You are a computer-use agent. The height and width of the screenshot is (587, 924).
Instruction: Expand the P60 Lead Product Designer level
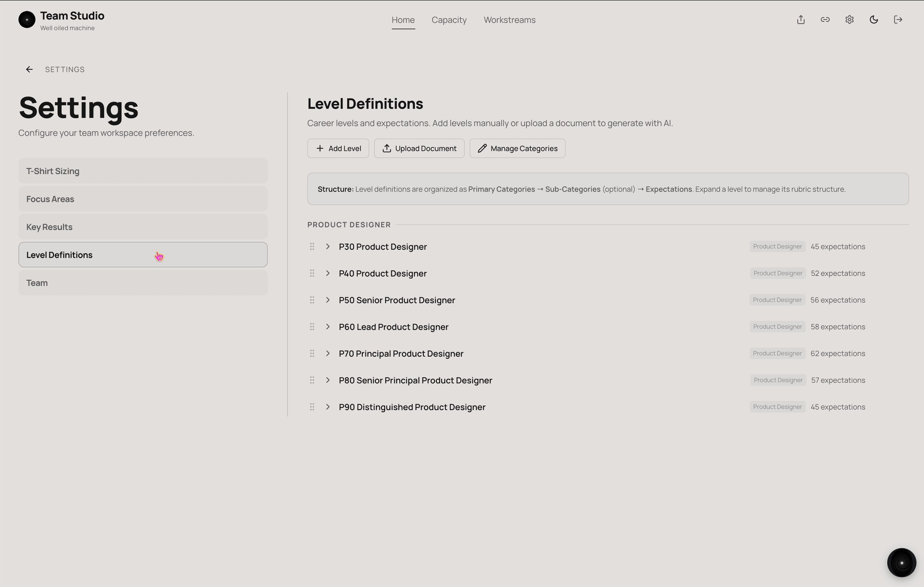coord(328,326)
